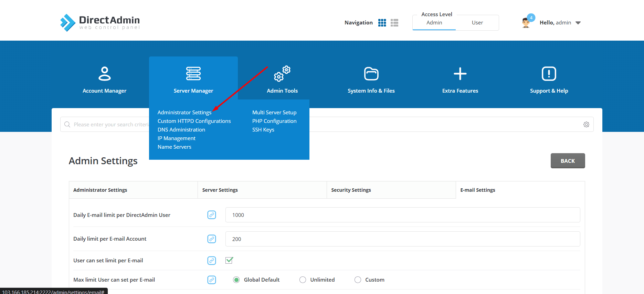Screen dimensions: 644x294
Task: Click the Daily limit per E-mail Account field
Action: tap(402, 239)
